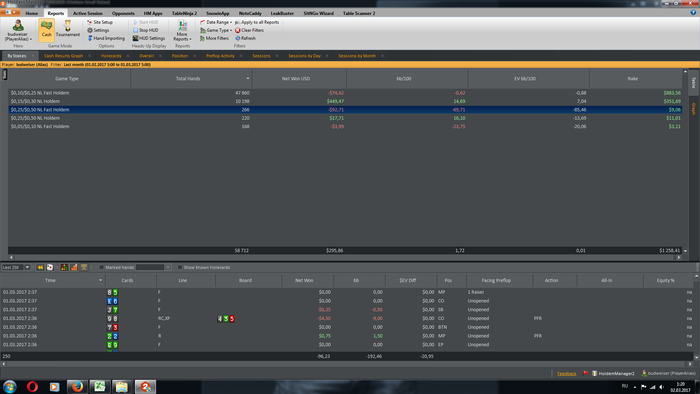This screenshot has height=394, width=700.
Task: Click the orange bar graph icon
Action: pos(74,267)
